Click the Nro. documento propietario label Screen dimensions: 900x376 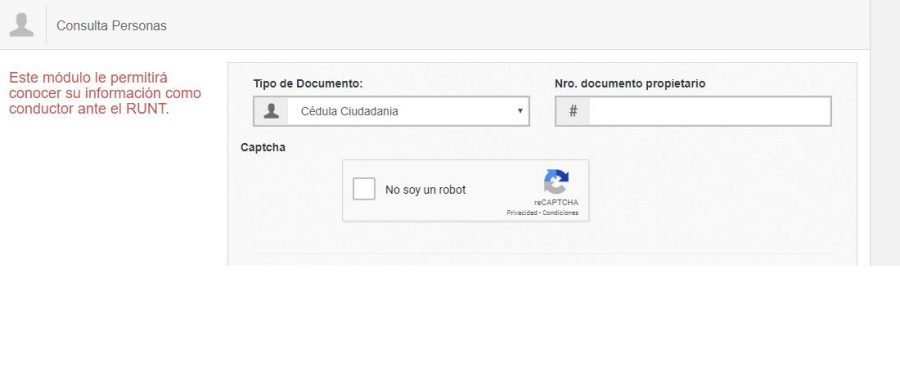pyautogui.click(x=630, y=84)
